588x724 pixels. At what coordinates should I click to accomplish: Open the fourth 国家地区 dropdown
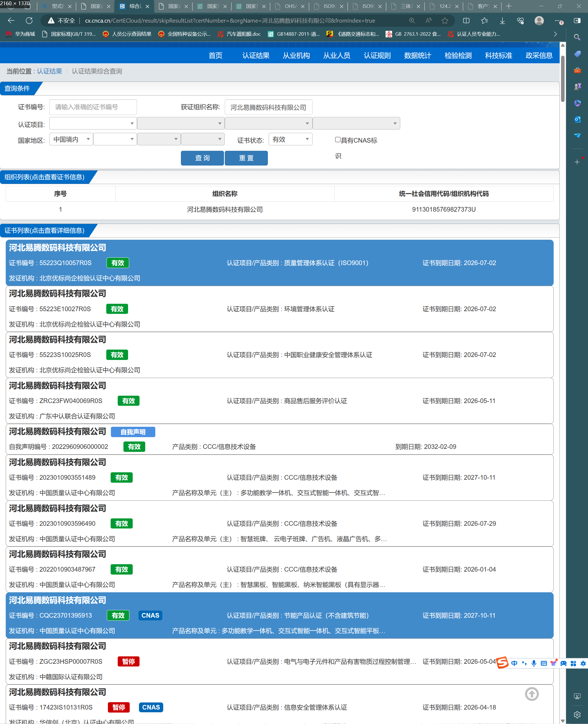pos(202,139)
